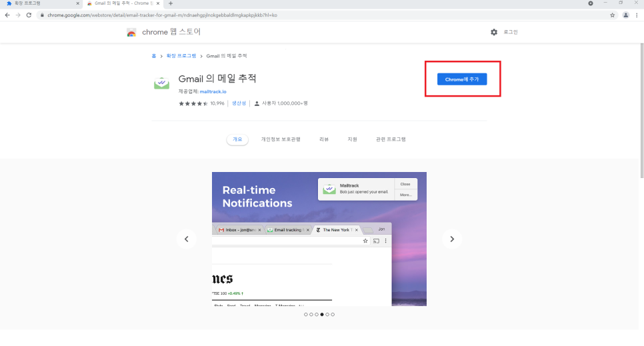Open the 홈 breadcrumb link
Viewport: 644px width, 346px height.
[153, 56]
